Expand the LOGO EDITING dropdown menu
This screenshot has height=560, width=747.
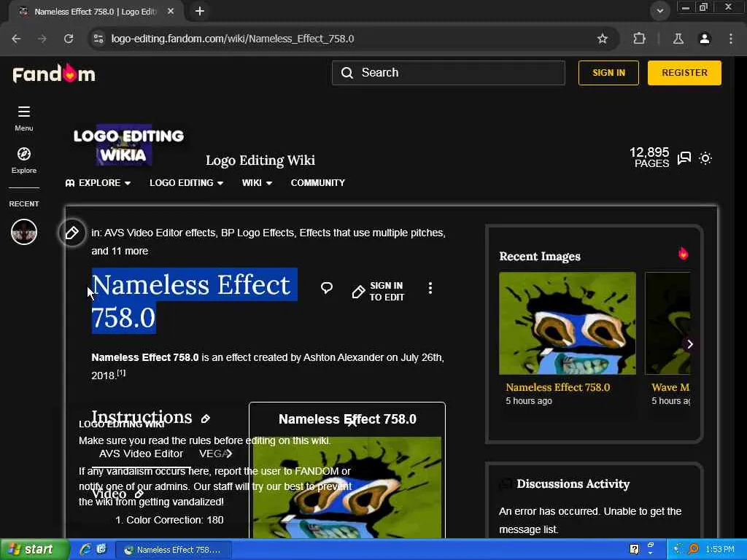click(x=186, y=183)
